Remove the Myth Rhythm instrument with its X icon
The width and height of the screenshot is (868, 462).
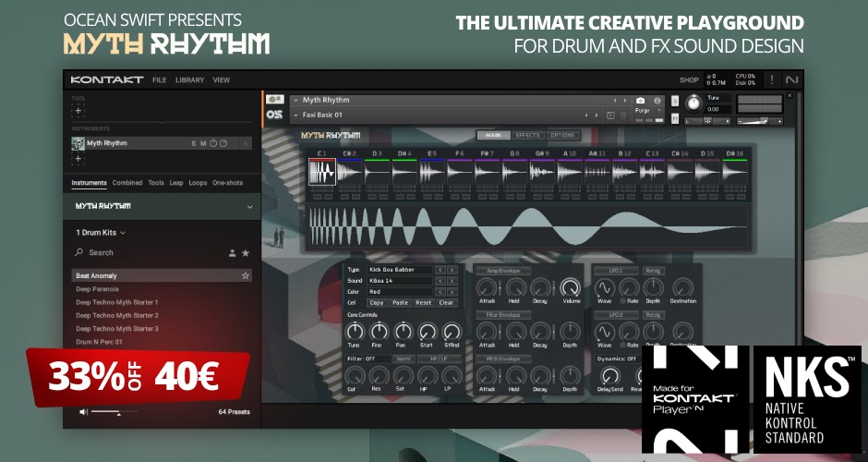pyautogui.click(x=246, y=143)
